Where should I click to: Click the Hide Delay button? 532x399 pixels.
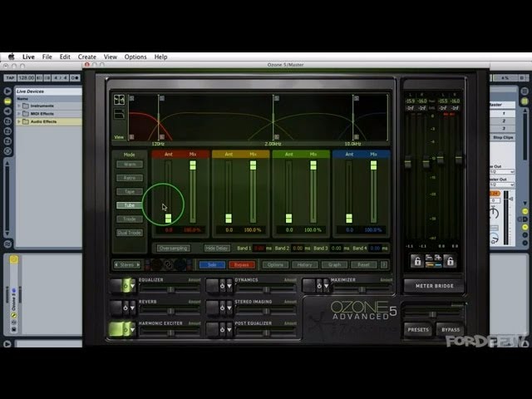217,248
